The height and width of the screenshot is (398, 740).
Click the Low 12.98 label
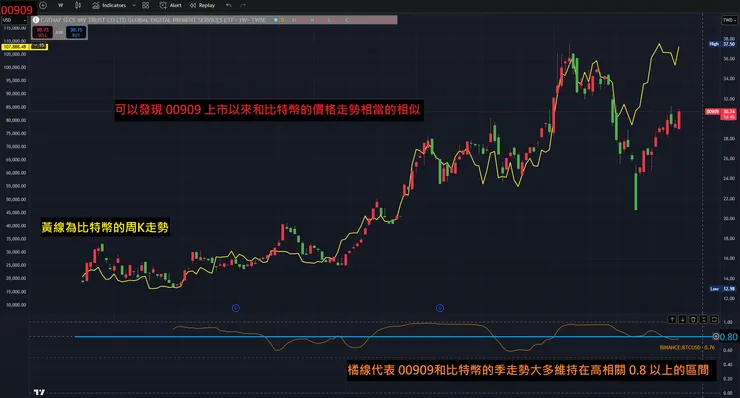pyautogui.click(x=722, y=288)
